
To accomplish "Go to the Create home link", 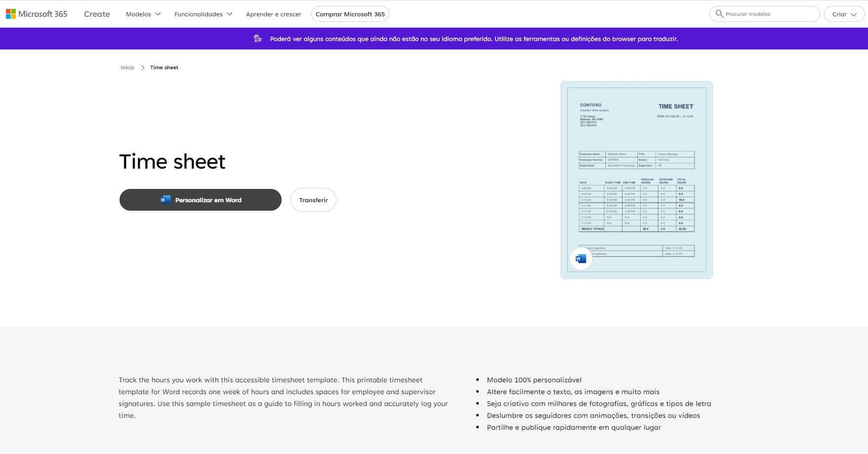I will point(97,14).
